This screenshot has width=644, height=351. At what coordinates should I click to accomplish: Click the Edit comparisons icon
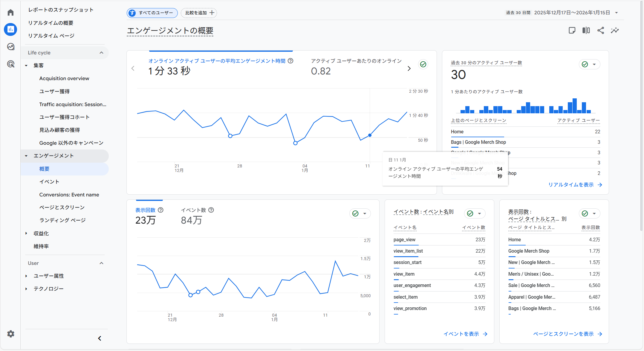586,30
